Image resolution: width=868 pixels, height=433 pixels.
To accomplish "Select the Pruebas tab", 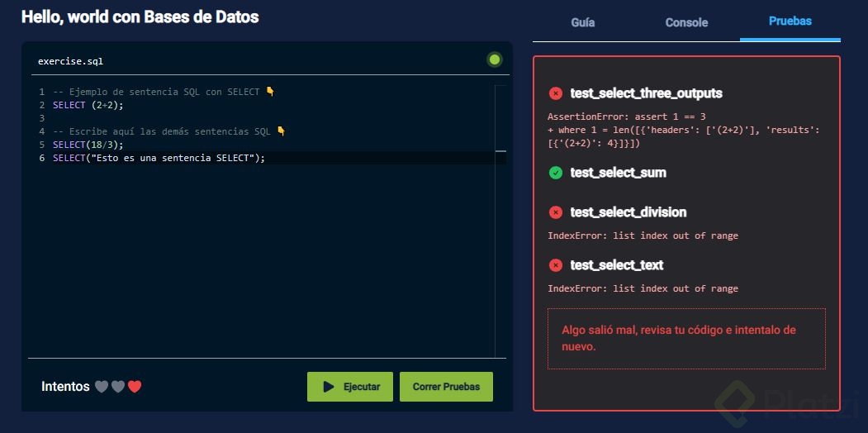I will pyautogui.click(x=790, y=21).
